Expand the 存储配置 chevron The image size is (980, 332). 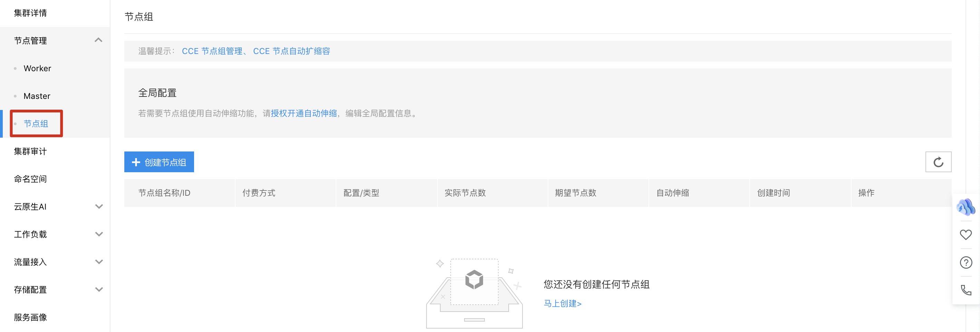point(99,289)
